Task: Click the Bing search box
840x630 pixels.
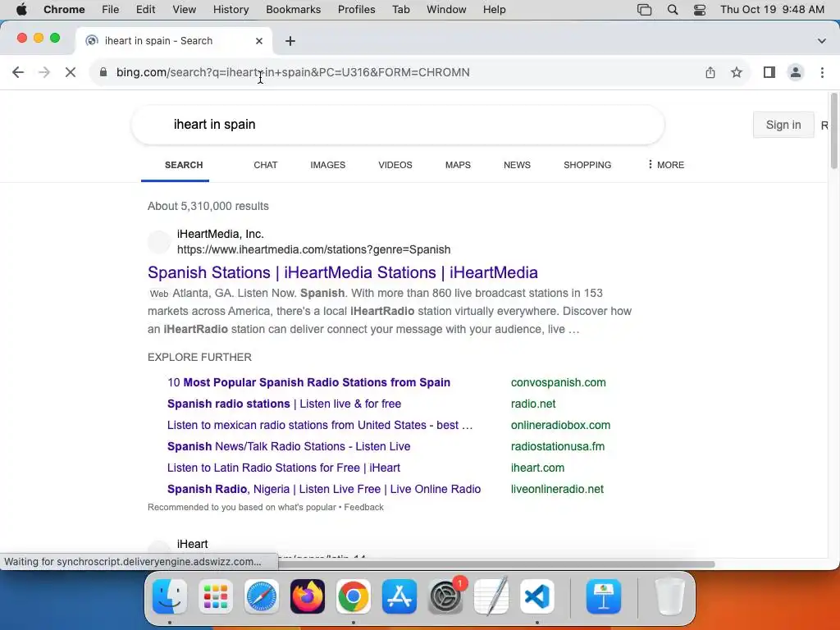Action: [x=398, y=125]
